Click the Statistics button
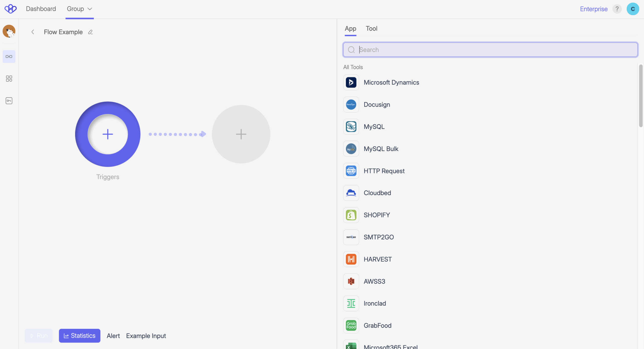Image resolution: width=644 pixels, height=349 pixels. pyautogui.click(x=79, y=336)
